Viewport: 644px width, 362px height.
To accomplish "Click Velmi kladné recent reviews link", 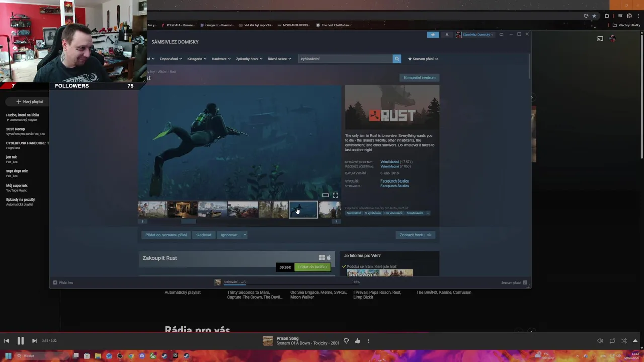I will point(390,162).
